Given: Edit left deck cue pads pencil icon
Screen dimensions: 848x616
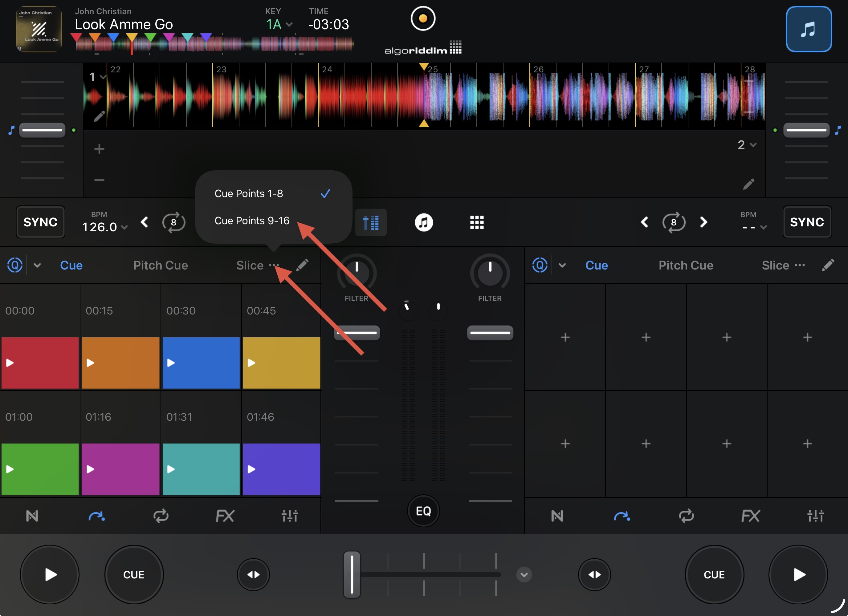Looking at the screenshot, I should pyautogui.click(x=302, y=265).
